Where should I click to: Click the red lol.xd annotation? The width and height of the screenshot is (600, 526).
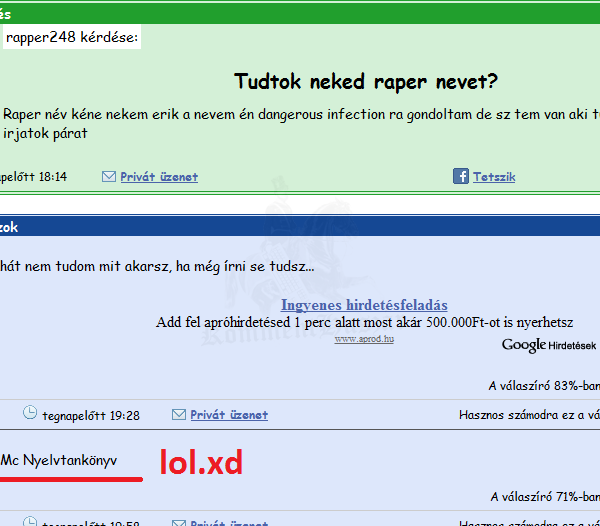click(x=202, y=461)
